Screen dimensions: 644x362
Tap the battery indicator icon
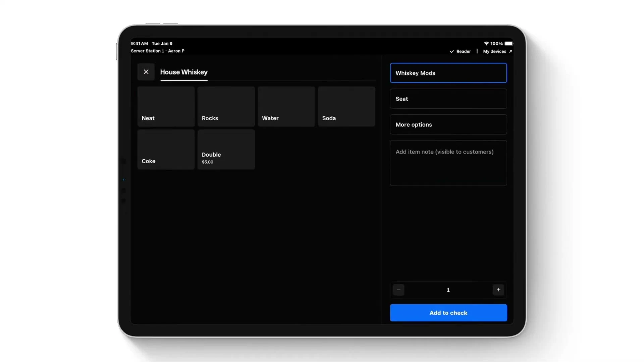508,44
